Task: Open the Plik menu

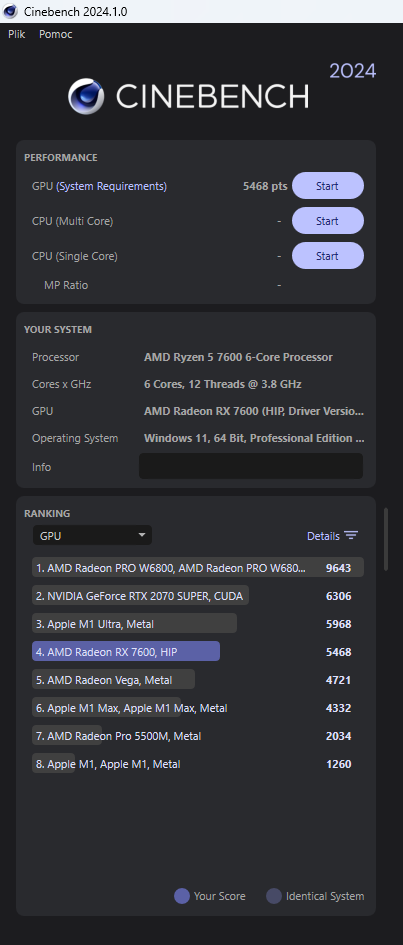Action: click(x=17, y=34)
